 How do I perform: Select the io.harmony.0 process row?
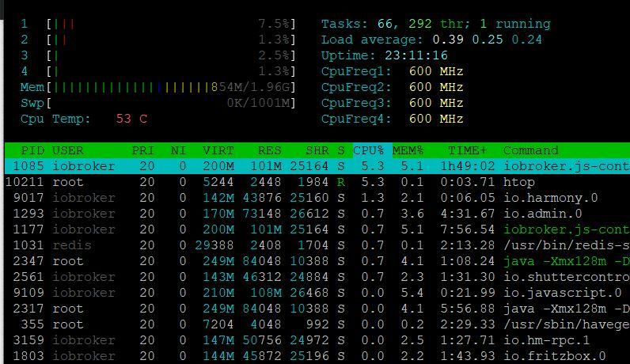point(317,198)
